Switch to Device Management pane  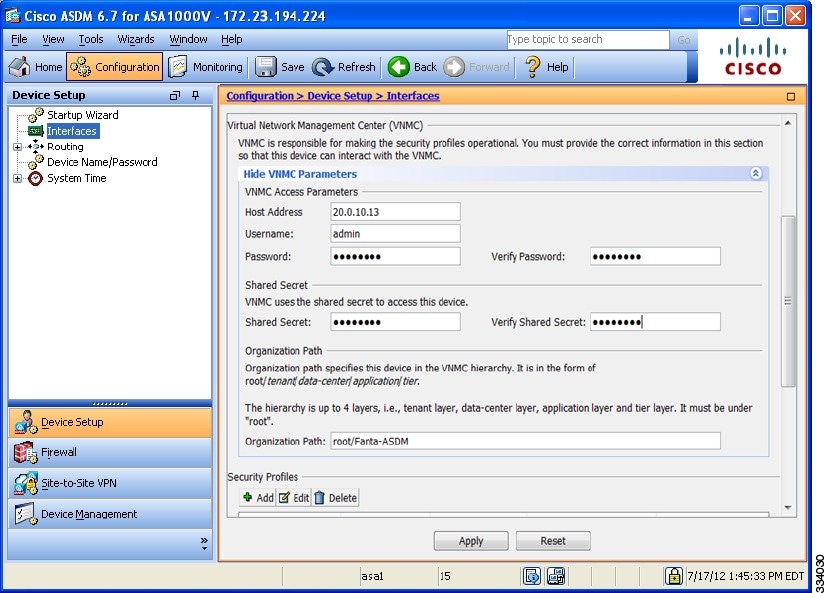coord(110,514)
